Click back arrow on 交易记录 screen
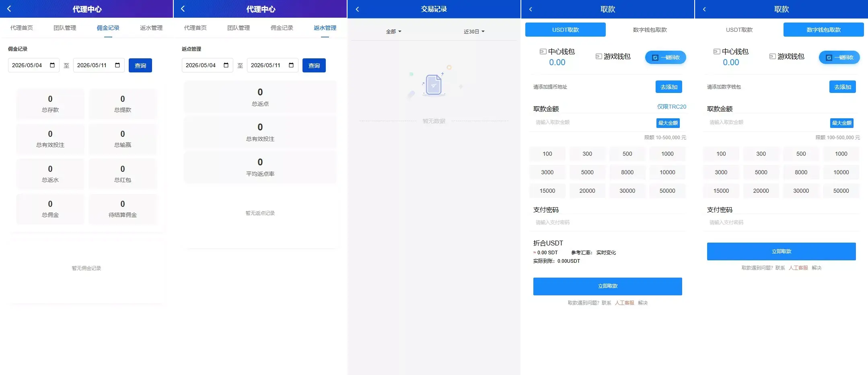This screenshot has height=375, width=868. (357, 9)
